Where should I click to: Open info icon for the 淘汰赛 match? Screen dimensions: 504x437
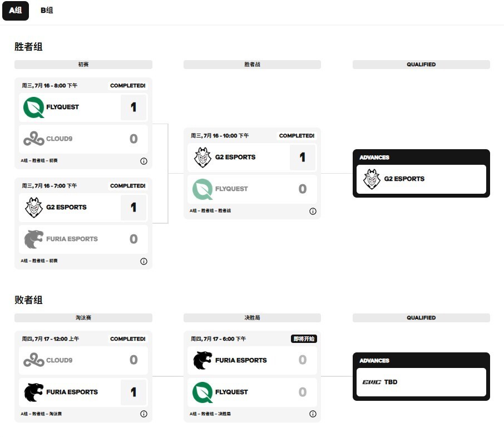click(x=144, y=414)
